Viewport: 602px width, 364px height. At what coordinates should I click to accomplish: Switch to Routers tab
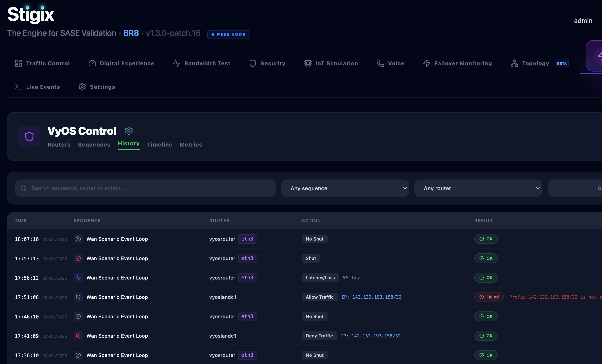pos(59,145)
